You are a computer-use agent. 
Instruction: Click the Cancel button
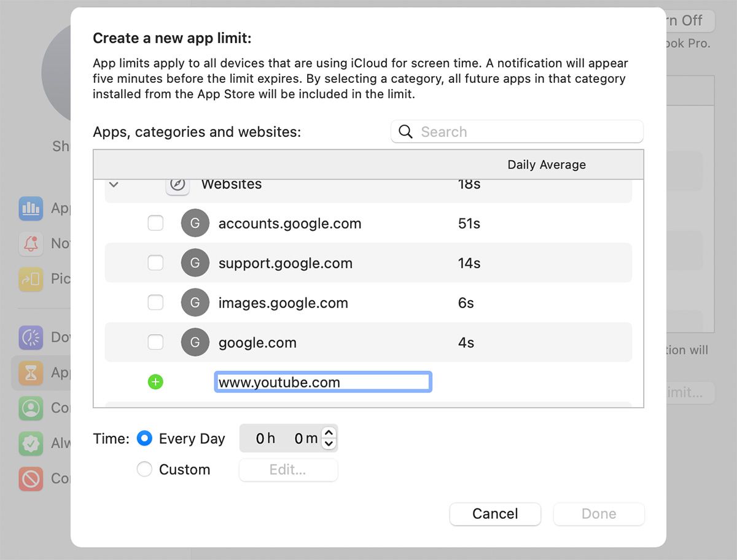pyautogui.click(x=495, y=514)
